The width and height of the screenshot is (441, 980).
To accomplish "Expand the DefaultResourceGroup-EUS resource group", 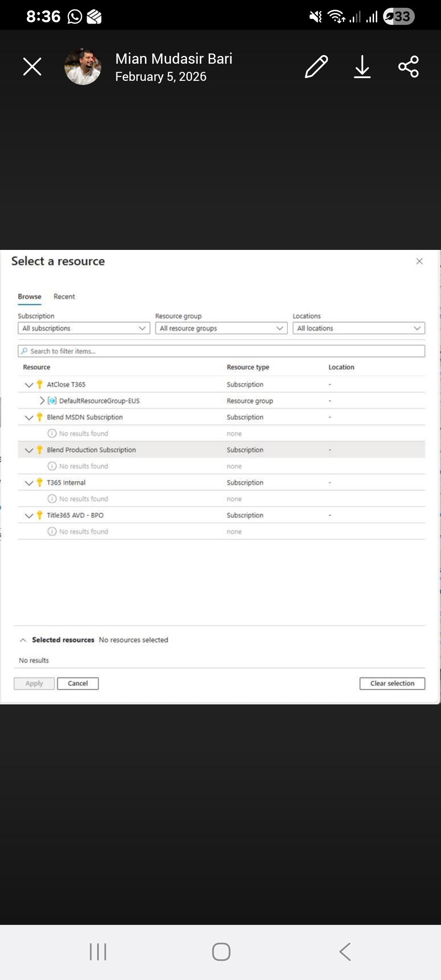I will coord(42,401).
